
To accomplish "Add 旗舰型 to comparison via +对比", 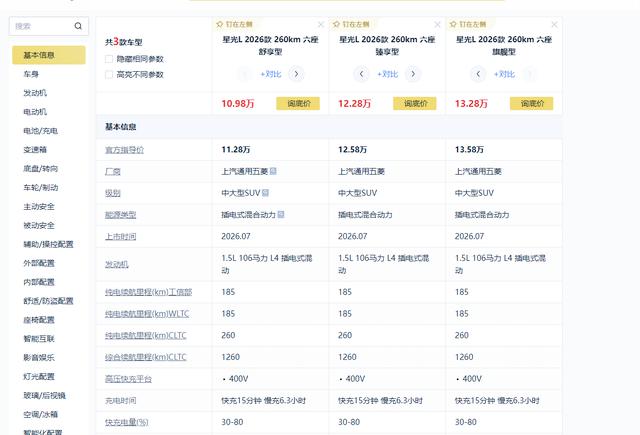I will [504, 74].
